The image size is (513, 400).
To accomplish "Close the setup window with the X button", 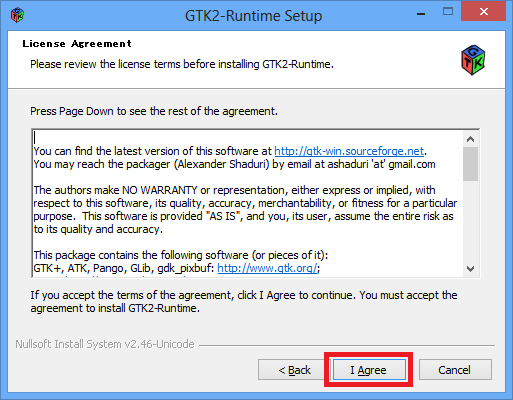I will (483, 11).
